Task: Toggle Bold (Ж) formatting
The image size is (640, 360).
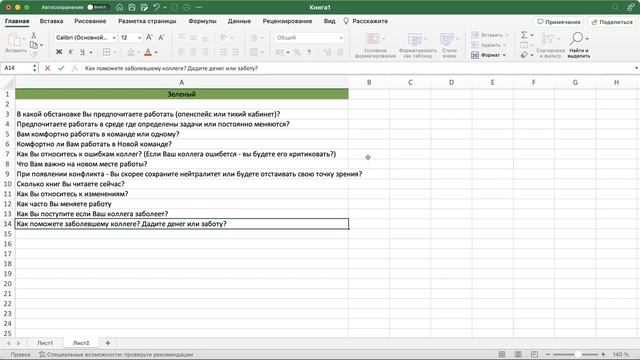Action: (59, 52)
